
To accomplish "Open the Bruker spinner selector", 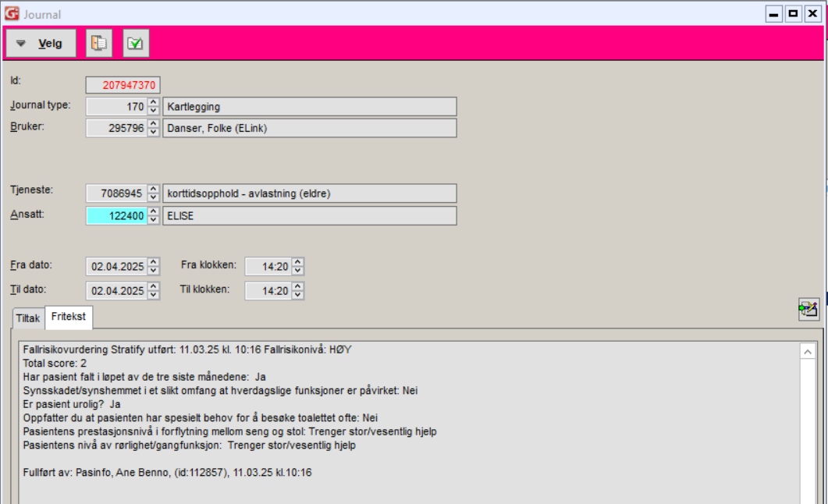I will click(154, 128).
